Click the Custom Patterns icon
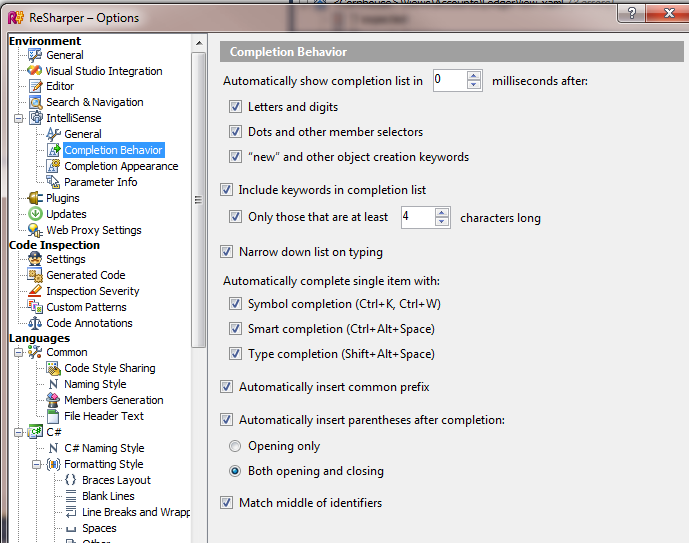 35,307
